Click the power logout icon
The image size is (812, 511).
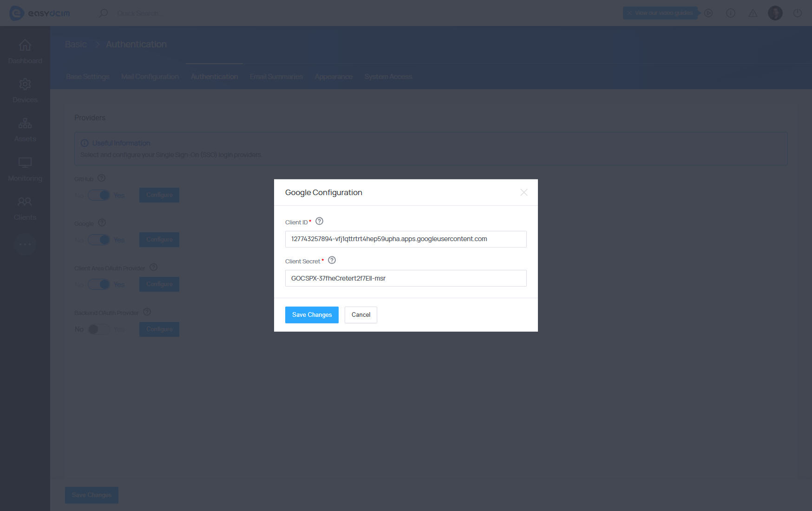(798, 13)
